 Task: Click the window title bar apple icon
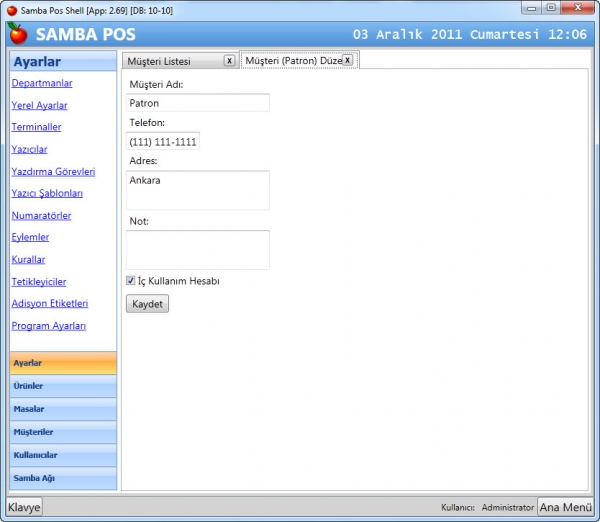click(12, 10)
